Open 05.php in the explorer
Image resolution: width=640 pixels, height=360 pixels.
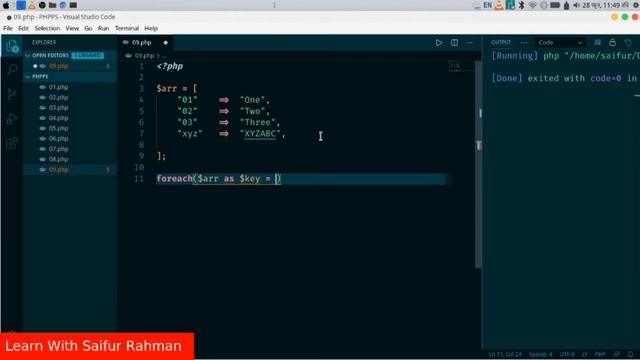[58, 128]
